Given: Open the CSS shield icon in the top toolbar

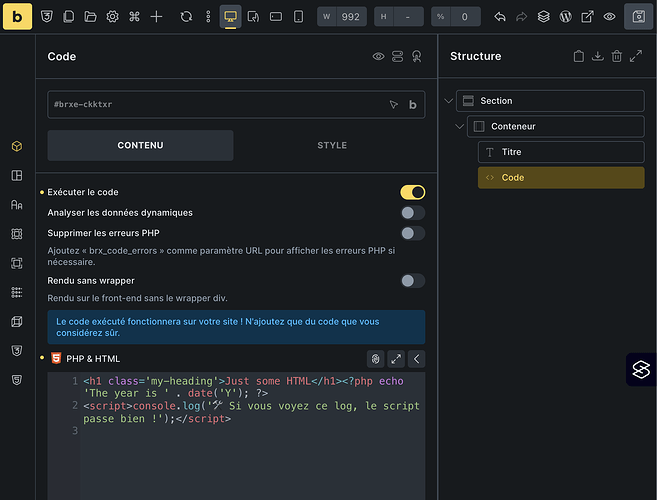Looking at the screenshot, I should (x=47, y=17).
